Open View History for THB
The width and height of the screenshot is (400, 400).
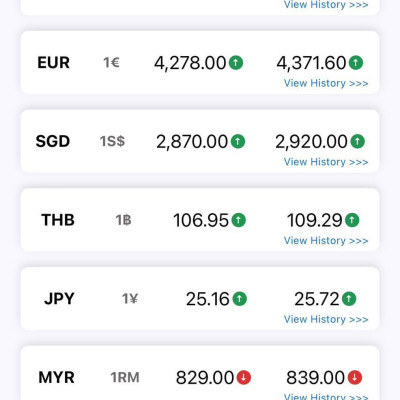click(326, 240)
